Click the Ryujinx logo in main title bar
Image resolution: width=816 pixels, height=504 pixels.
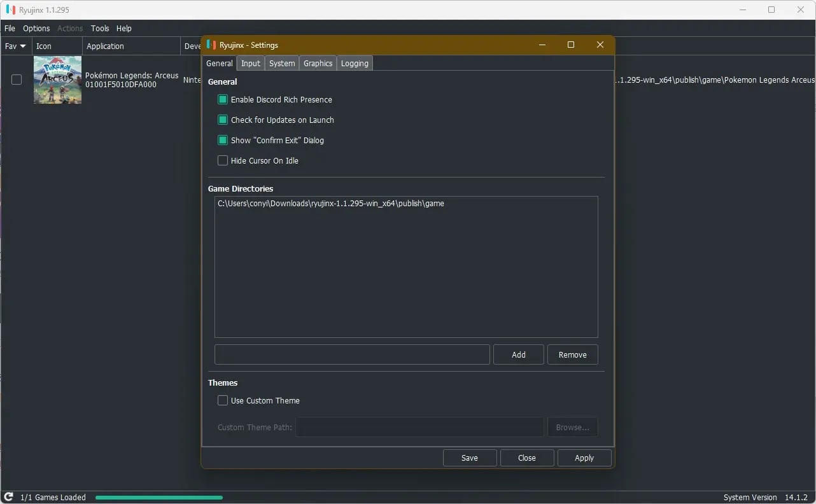11,10
